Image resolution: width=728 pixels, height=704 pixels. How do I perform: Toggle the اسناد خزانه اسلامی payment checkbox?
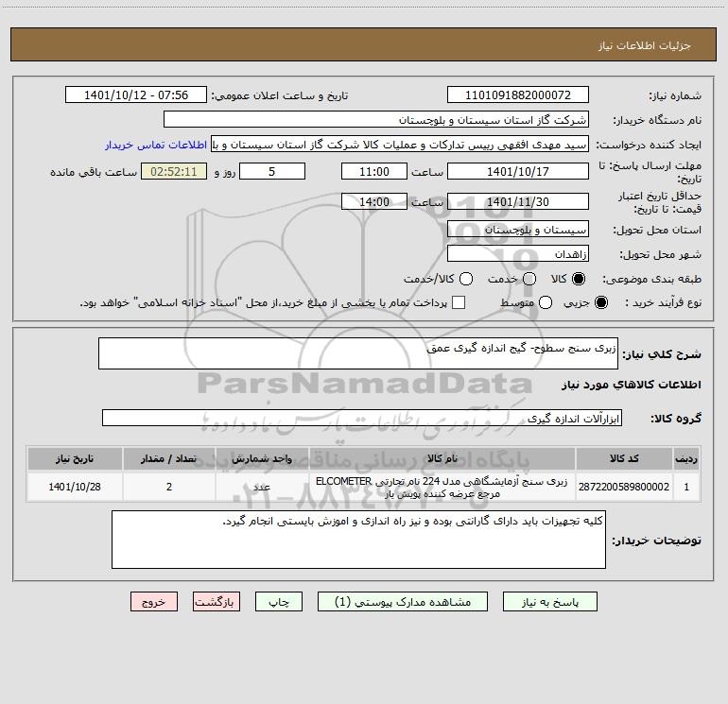pos(459,302)
